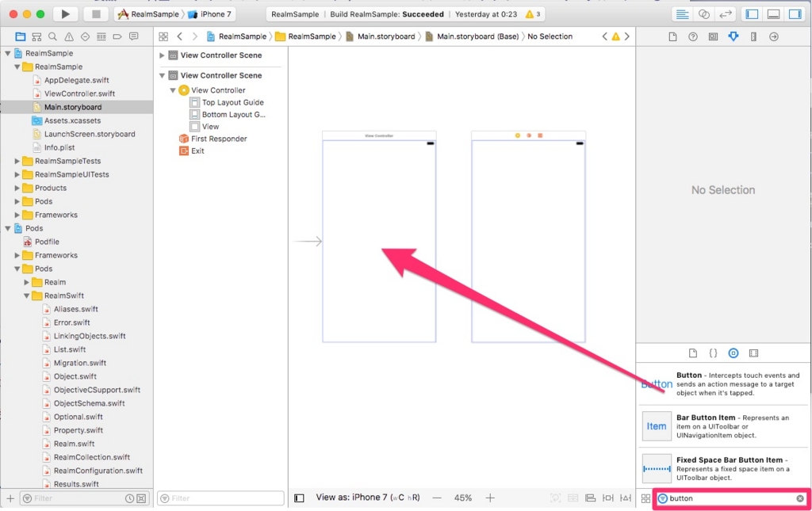This screenshot has height=511, width=812.
Task: Open the Code Snippet library tab
Action: tap(713, 353)
